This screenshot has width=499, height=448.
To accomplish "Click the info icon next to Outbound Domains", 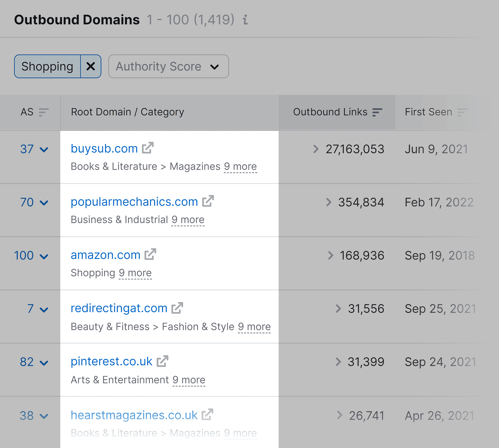I will point(245,20).
